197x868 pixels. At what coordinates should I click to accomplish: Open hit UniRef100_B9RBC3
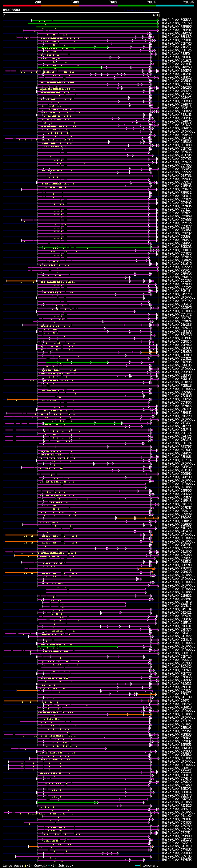click(177, 20)
